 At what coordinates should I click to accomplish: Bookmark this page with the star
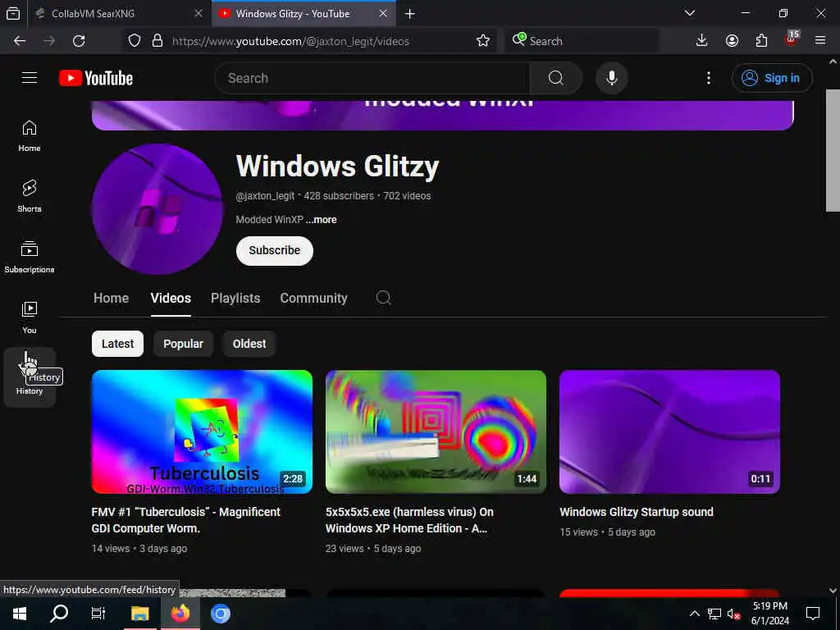click(x=482, y=41)
